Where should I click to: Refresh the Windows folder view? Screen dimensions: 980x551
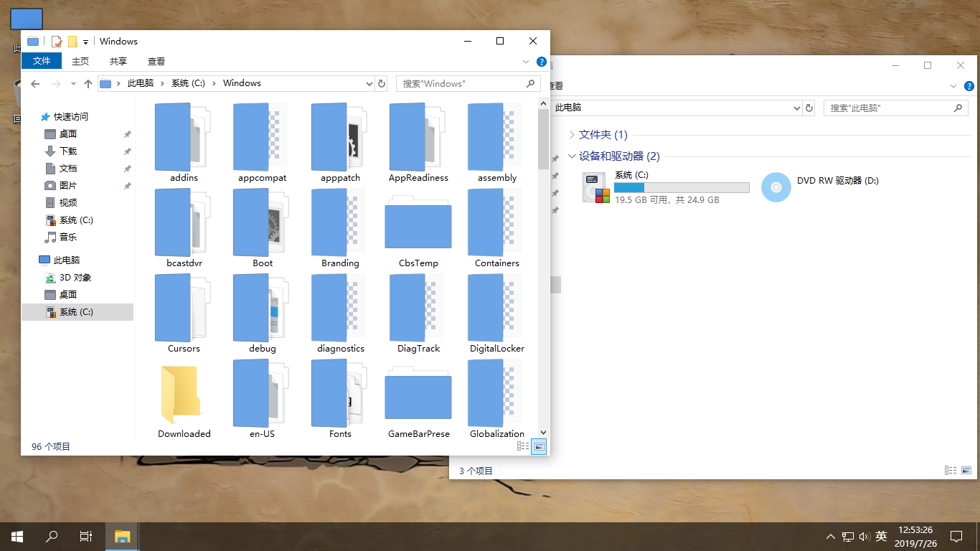pos(382,83)
